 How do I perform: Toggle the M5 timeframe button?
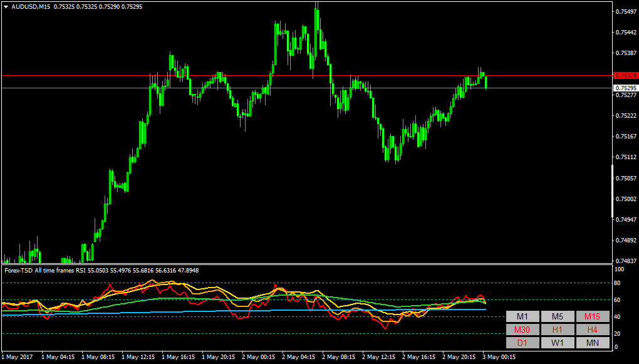[558, 317]
